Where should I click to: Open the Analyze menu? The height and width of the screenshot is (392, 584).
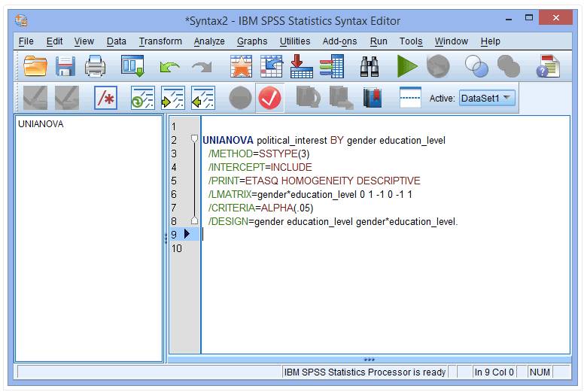point(209,41)
